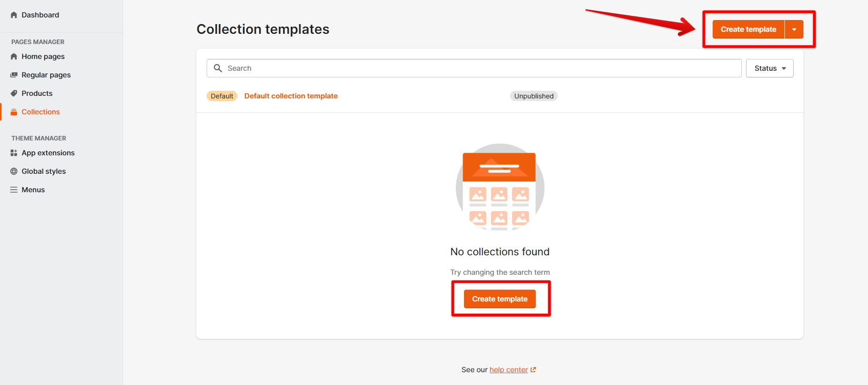
Task: Click the Global styles globe icon
Action: tap(14, 171)
